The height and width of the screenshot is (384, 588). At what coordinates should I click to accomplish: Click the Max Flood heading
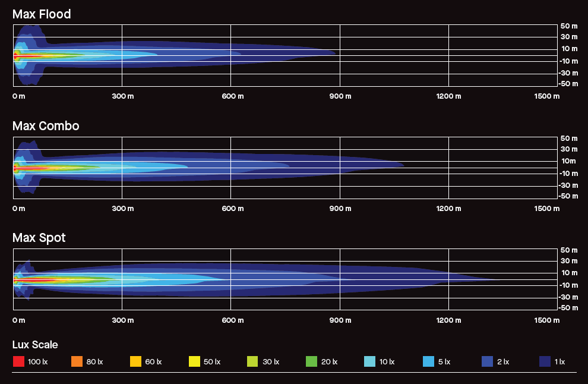click(x=42, y=14)
